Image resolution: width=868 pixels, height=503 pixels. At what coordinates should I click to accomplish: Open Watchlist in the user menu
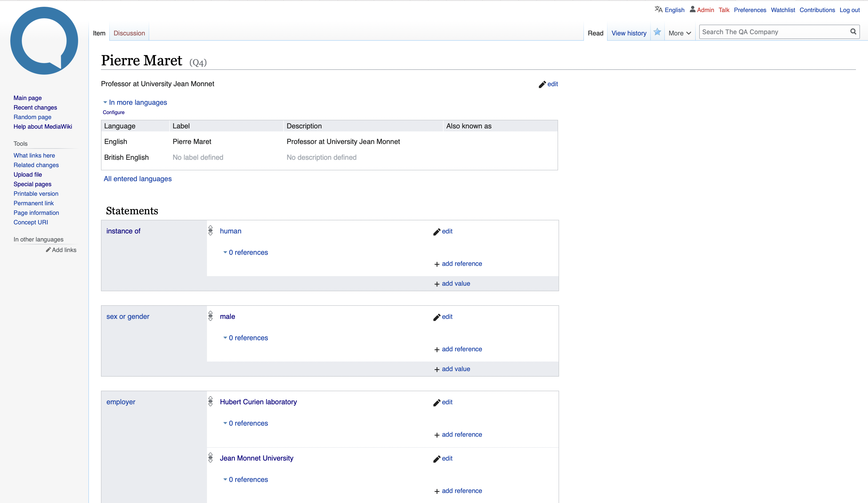coord(783,10)
